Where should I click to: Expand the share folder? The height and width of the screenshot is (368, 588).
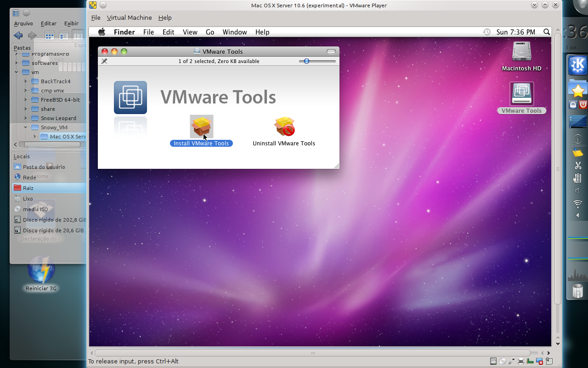[x=26, y=109]
